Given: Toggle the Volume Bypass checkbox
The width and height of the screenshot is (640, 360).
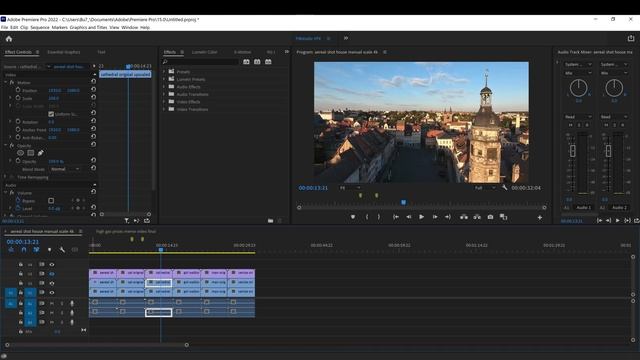Looking at the screenshot, I should [x=51, y=200].
